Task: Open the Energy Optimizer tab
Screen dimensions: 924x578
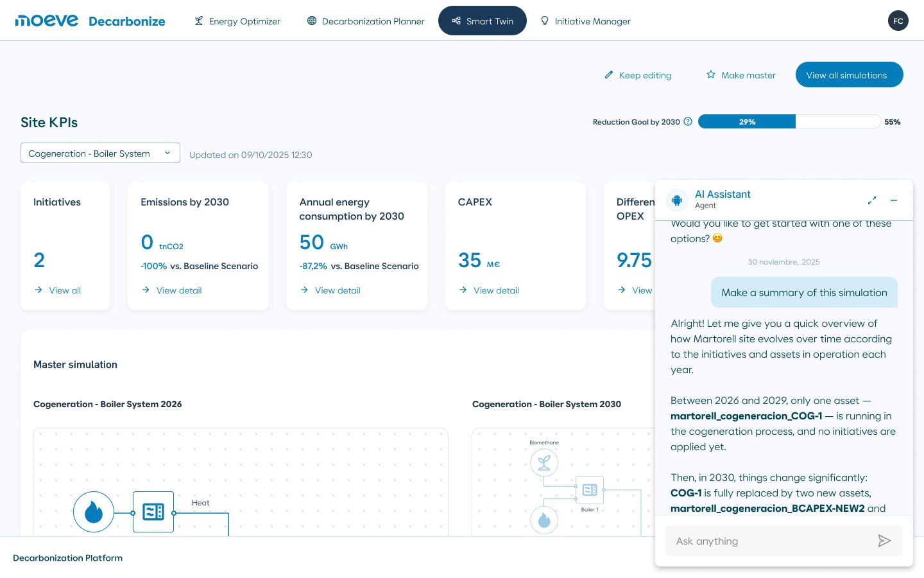Action: [x=237, y=21]
